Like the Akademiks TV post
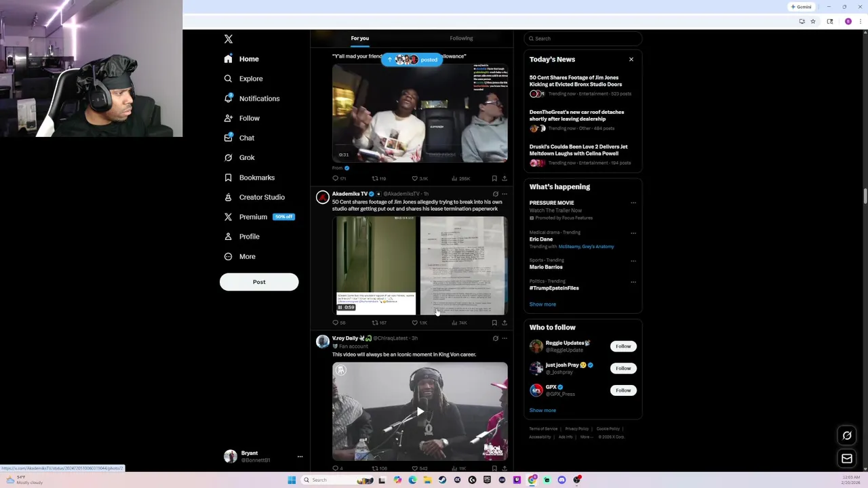Screen dimensions: 868x488 coord(420,323)
